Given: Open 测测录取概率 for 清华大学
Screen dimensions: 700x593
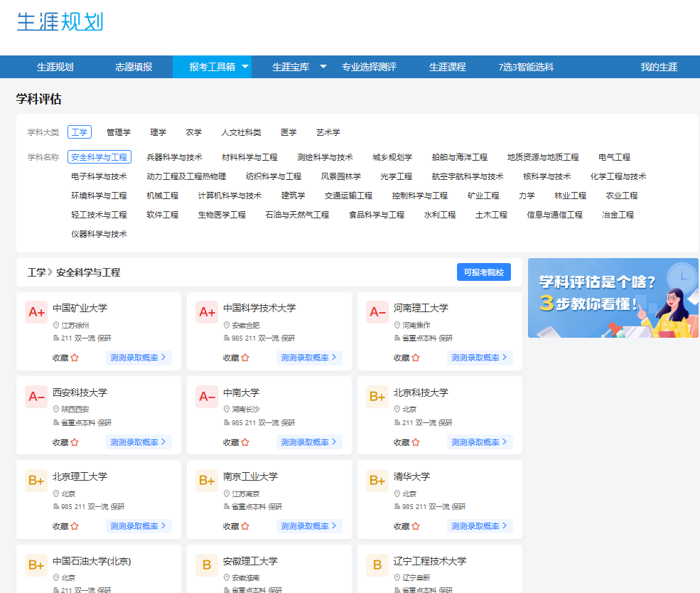Looking at the screenshot, I should pyautogui.click(x=480, y=526).
